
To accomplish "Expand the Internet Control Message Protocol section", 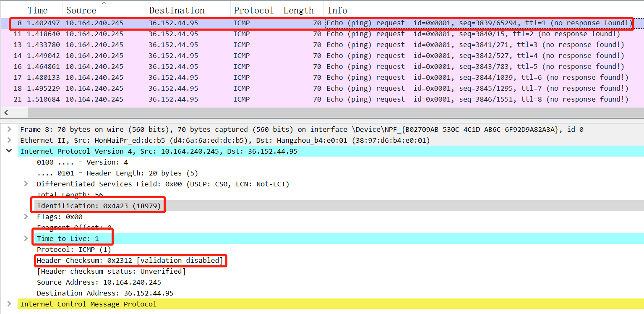I will (x=9, y=304).
